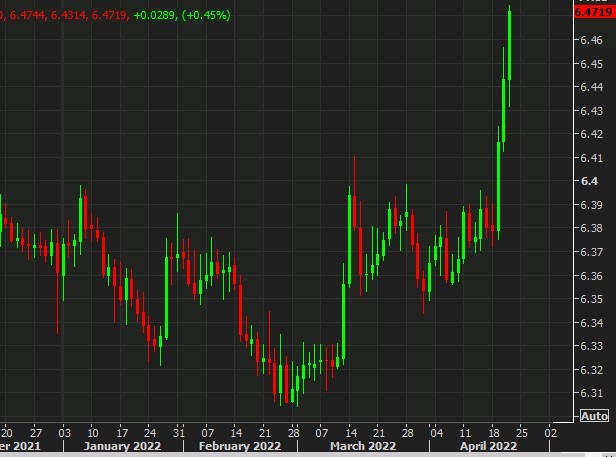Click date tick 03 on time axis
Image resolution: width=616 pixels, height=457 pixels.
coord(64,433)
